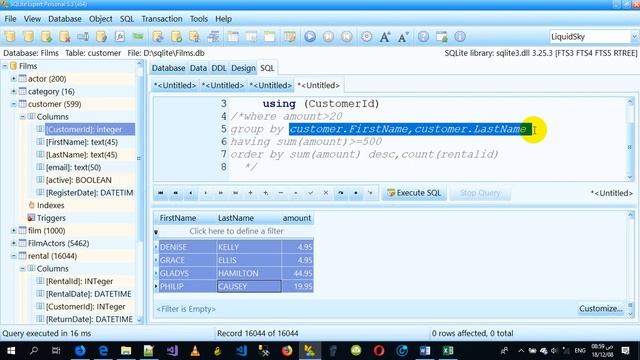Click the Indexes node icon in tree
Screen dimensions: 640x360
coord(31,205)
